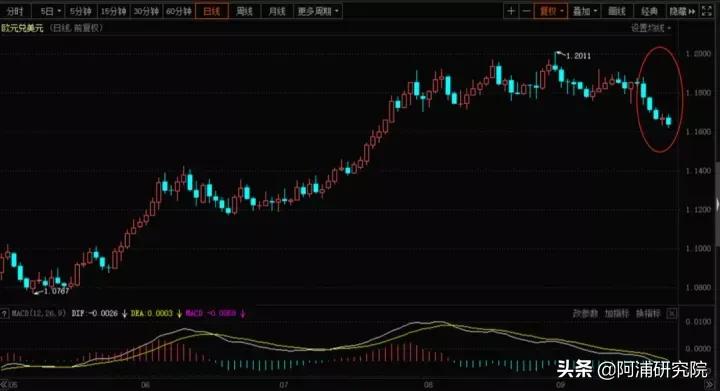Expand side panel via right edge arrow

(717, 205)
